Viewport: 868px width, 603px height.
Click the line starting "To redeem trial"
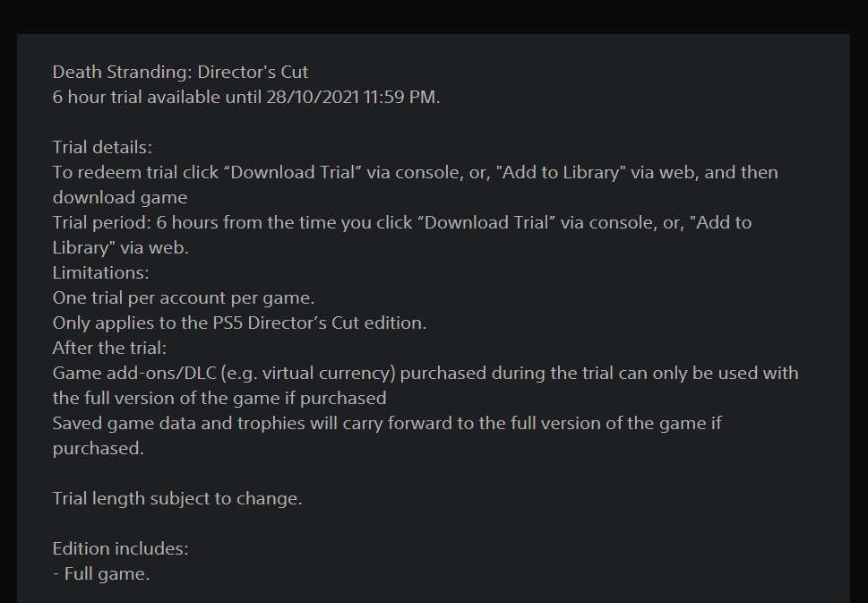(x=415, y=172)
